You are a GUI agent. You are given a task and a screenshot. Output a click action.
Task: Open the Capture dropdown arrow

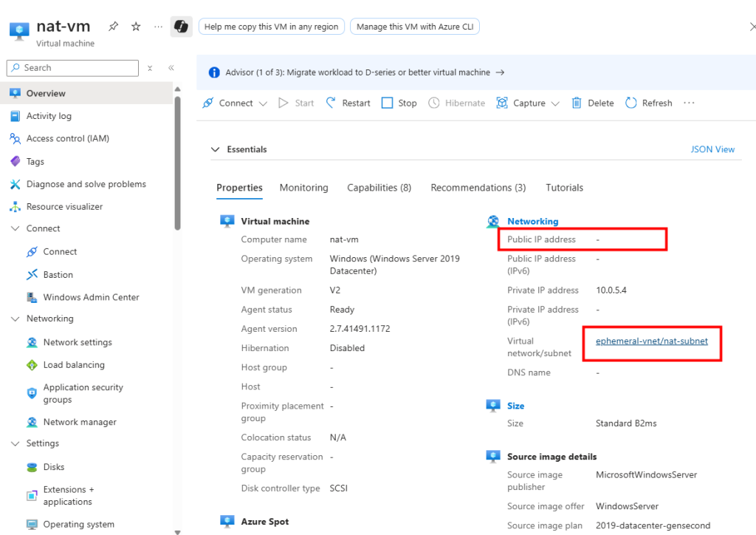[x=555, y=103]
